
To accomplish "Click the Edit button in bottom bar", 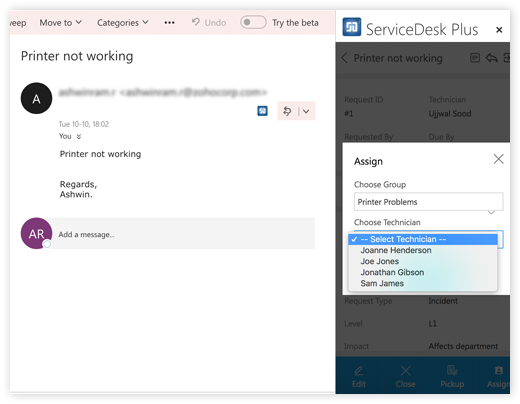I will [359, 377].
